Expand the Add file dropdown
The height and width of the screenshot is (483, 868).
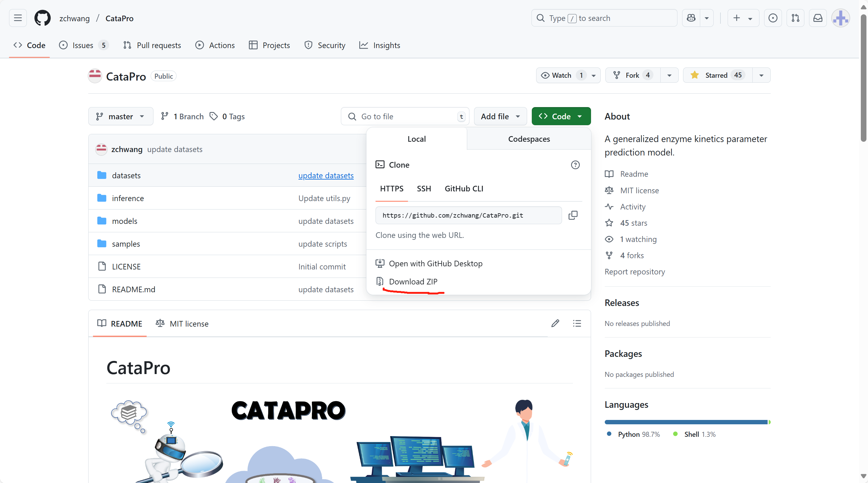pyautogui.click(x=500, y=116)
